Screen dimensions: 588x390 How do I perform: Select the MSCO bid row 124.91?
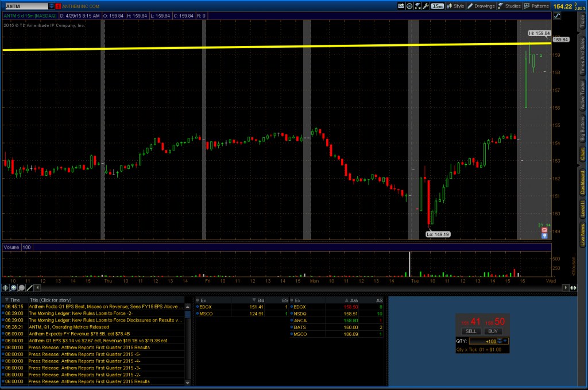point(242,314)
